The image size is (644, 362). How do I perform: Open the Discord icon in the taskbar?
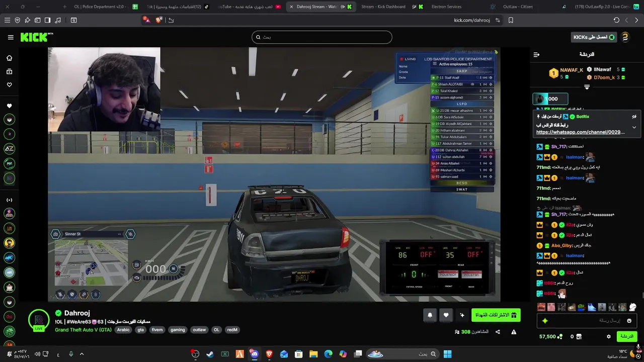click(254, 354)
